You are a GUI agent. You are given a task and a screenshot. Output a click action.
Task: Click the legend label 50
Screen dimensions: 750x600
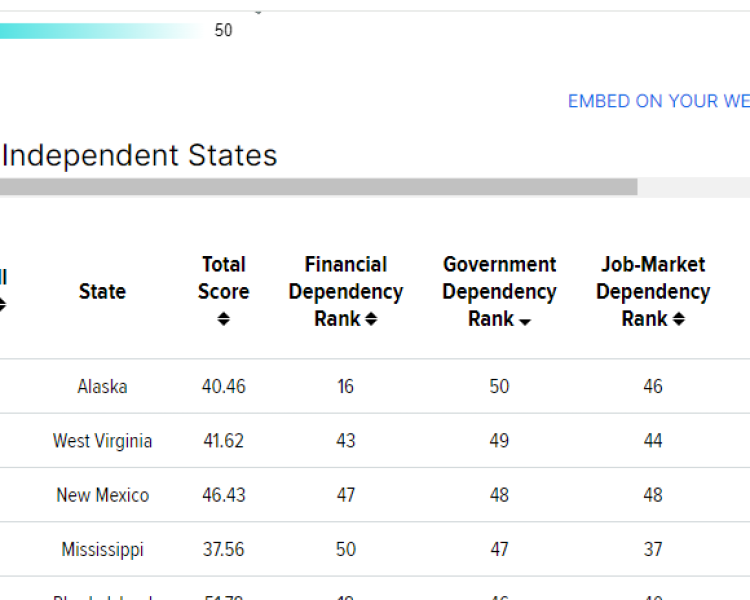click(223, 31)
